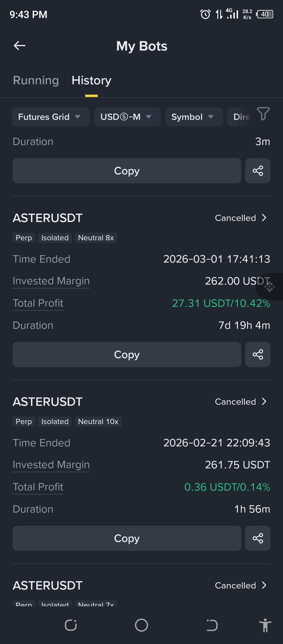Tap the Invested Margin label of 262.00 USDT

[51, 281]
